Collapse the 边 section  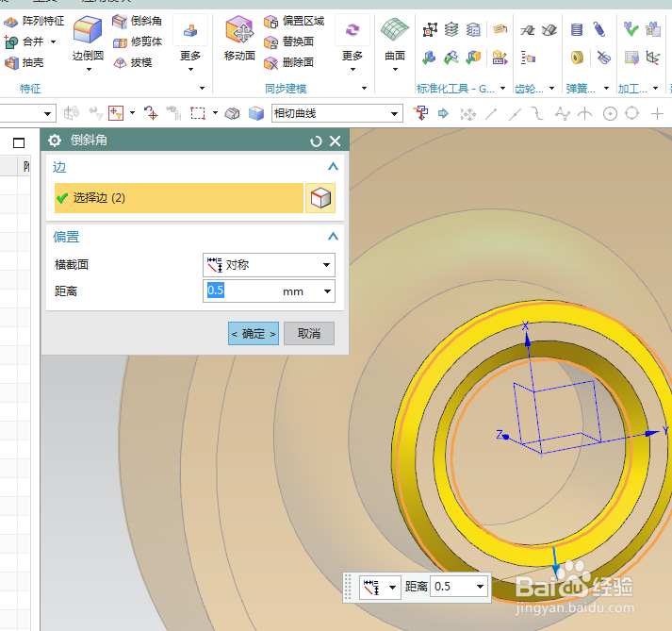(333, 167)
